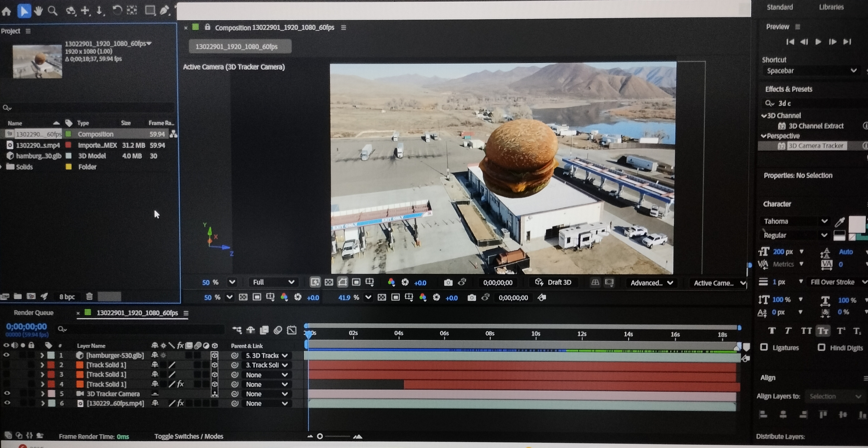The height and width of the screenshot is (448, 868).
Task: Take a snapshot with the camera icon
Action: 448,282
